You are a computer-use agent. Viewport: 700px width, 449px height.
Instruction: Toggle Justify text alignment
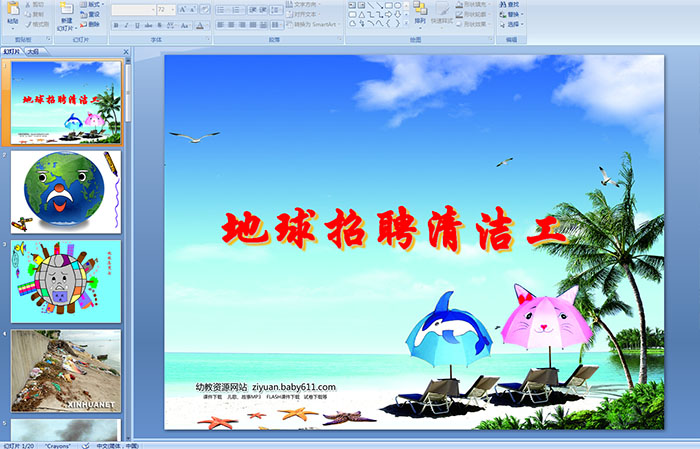pyautogui.click(x=253, y=25)
